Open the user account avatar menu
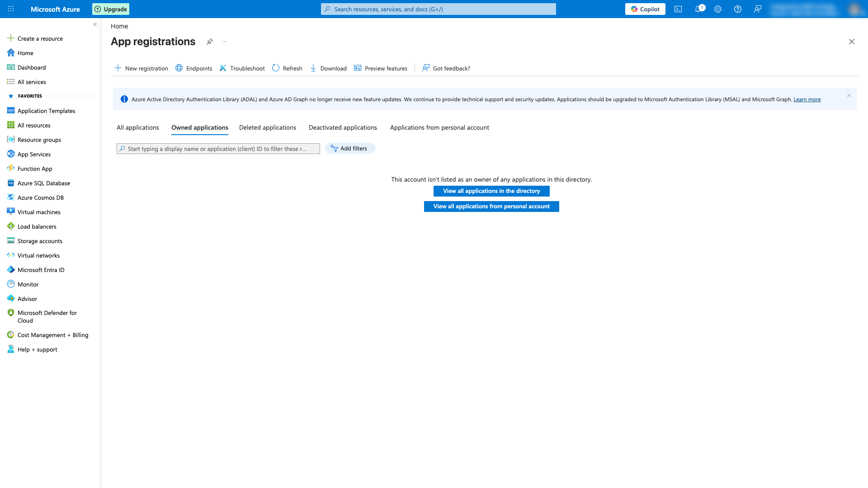The height and width of the screenshot is (488, 868). (x=854, y=9)
